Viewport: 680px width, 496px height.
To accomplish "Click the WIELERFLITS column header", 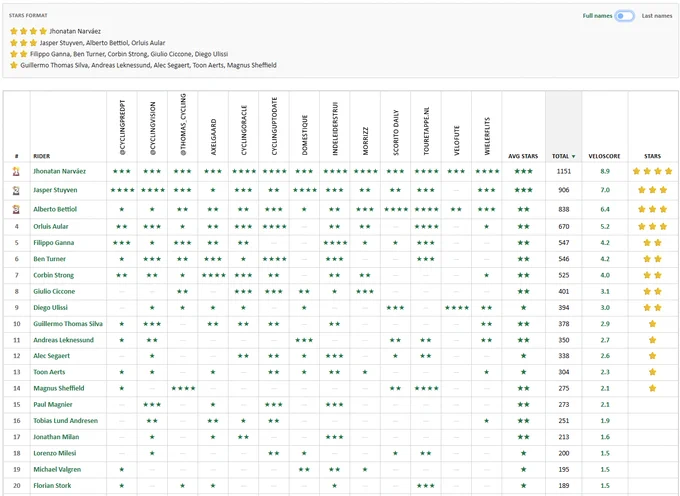I will [487, 136].
